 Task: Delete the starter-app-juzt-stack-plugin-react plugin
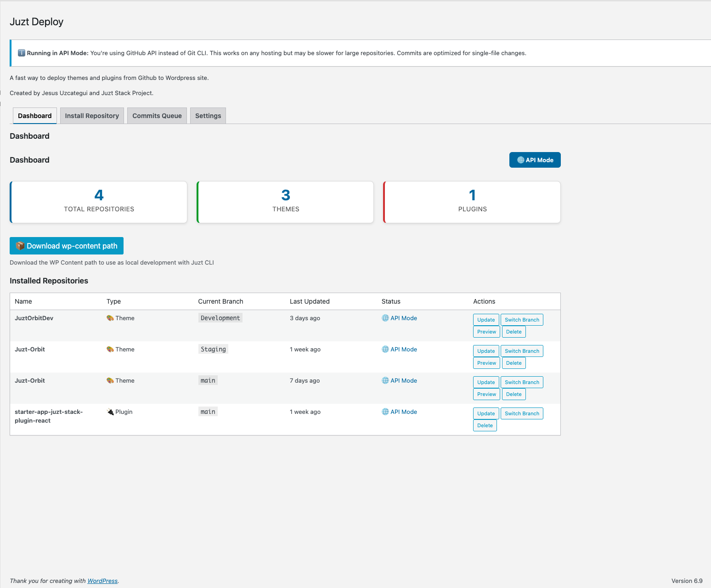[485, 425]
